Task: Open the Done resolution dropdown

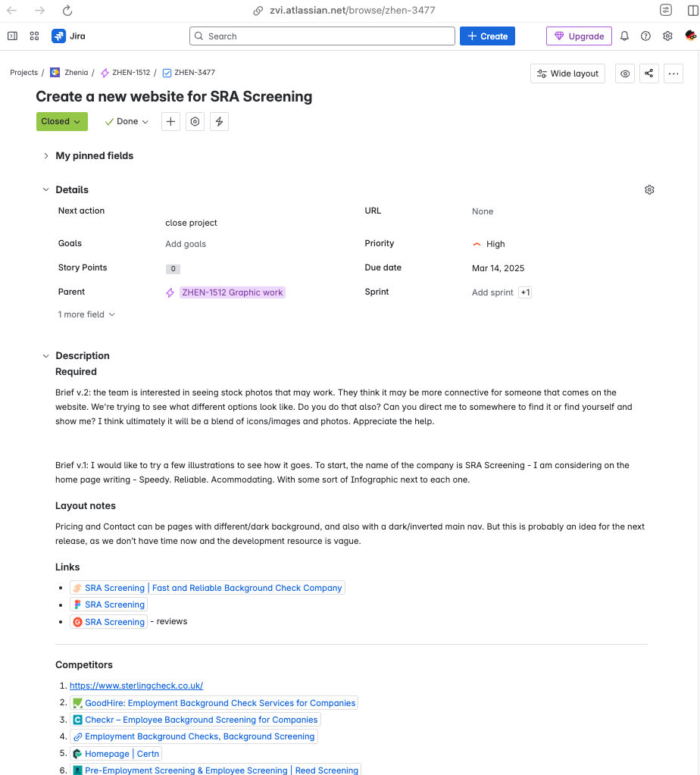Action: pyautogui.click(x=127, y=121)
